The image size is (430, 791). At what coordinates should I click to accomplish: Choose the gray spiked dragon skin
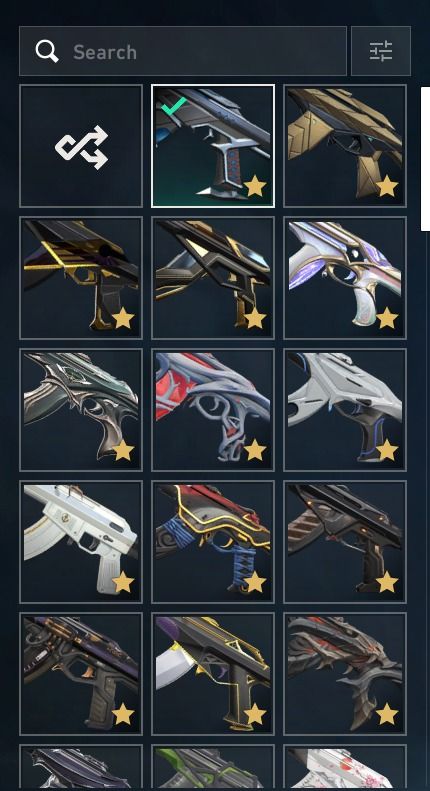345,674
